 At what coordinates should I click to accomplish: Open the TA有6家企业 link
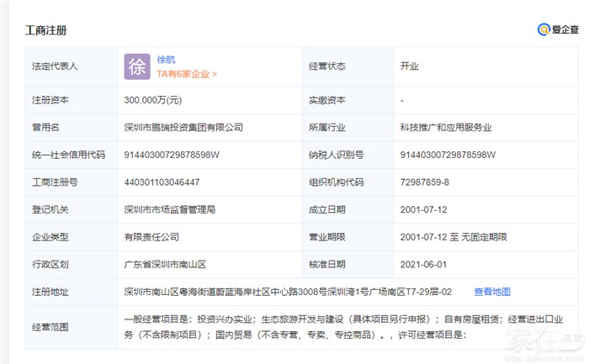coord(187,74)
